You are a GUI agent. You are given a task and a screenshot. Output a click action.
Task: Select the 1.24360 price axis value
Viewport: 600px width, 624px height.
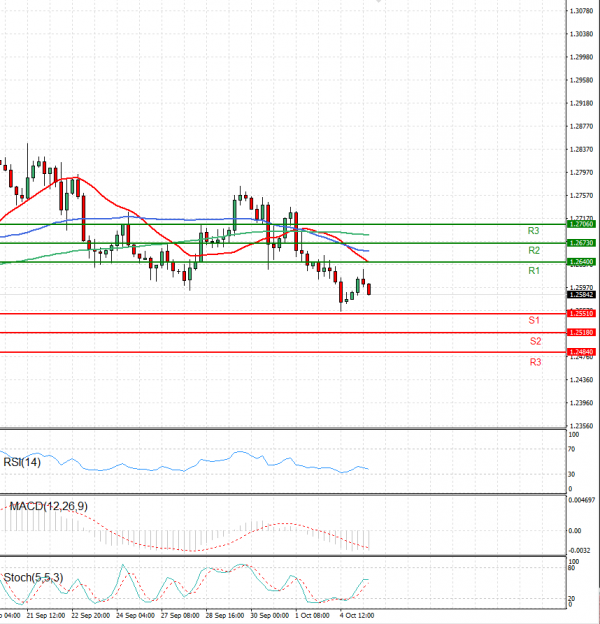(x=581, y=380)
